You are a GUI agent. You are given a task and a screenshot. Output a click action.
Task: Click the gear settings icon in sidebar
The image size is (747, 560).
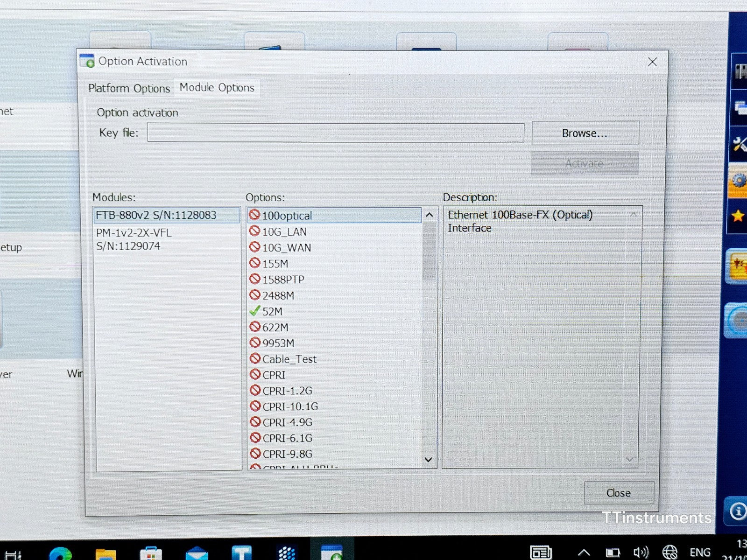[x=739, y=180]
